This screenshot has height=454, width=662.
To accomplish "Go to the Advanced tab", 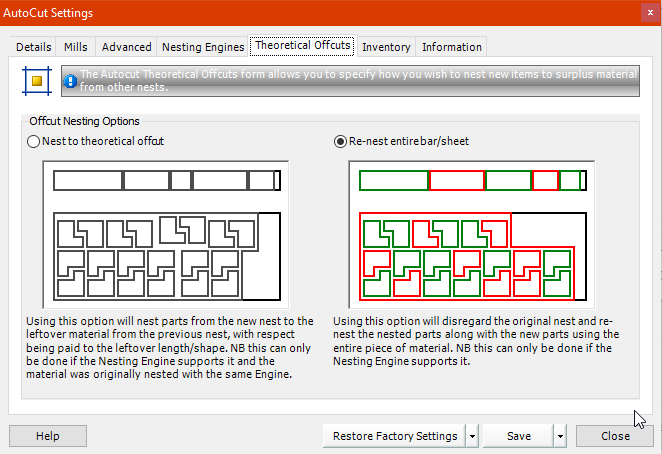I will pos(127,47).
